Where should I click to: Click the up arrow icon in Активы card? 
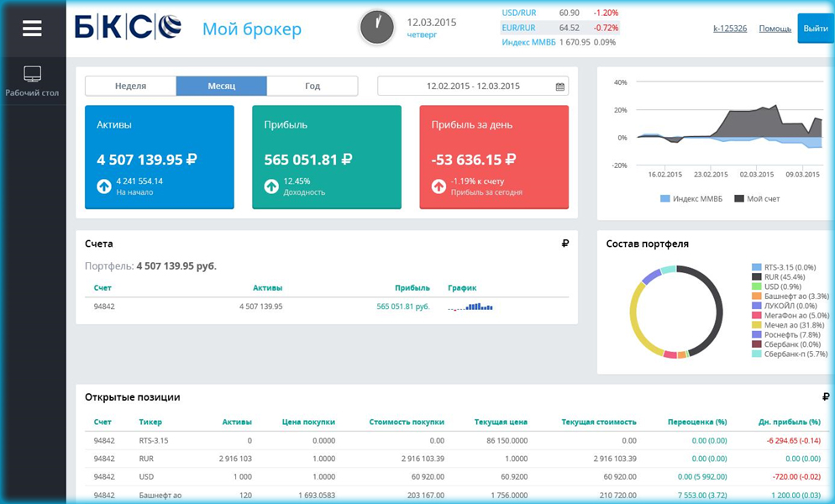pos(104,186)
